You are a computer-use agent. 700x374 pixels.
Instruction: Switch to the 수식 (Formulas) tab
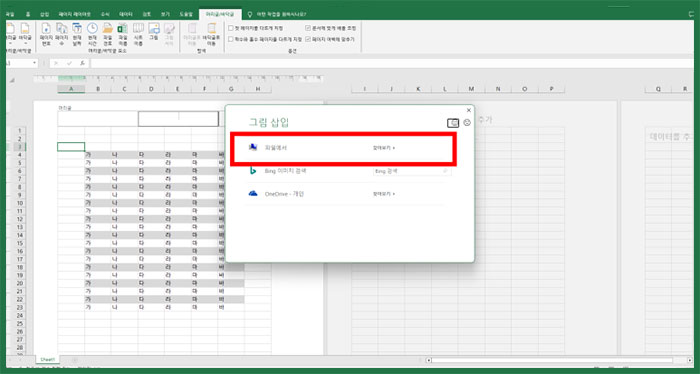(x=105, y=14)
